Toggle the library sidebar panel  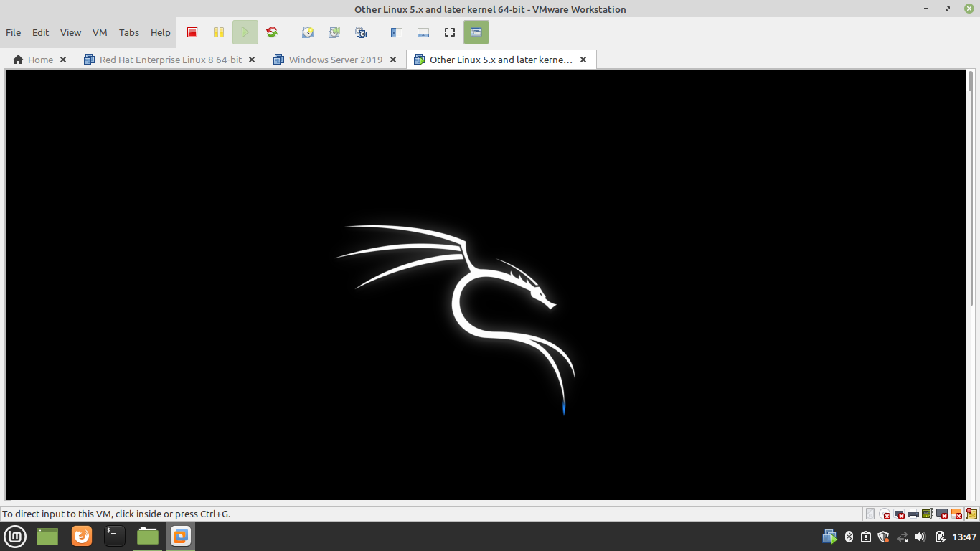pos(396,32)
